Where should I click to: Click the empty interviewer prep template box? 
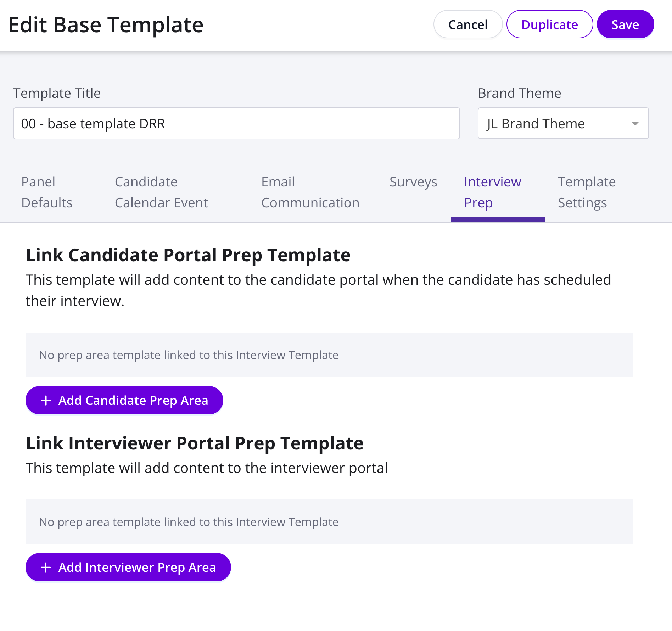point(329,522)
